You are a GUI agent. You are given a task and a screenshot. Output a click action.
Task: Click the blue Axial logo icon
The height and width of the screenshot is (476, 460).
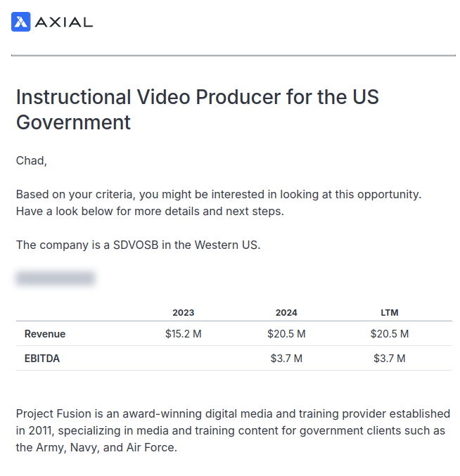pyautogui.click(x=21, y=22)
